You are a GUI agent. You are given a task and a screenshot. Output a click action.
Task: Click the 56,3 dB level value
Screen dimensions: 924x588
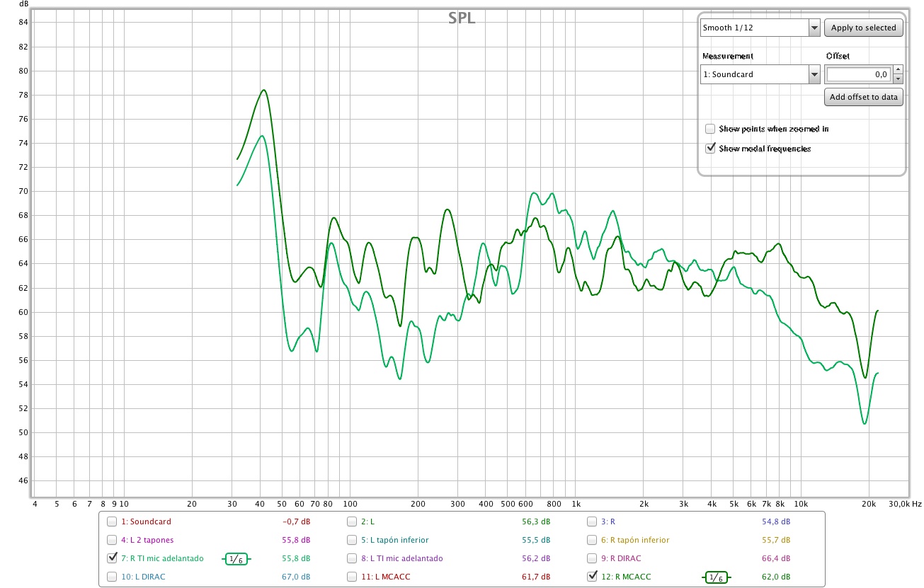[x=537, y=521]
